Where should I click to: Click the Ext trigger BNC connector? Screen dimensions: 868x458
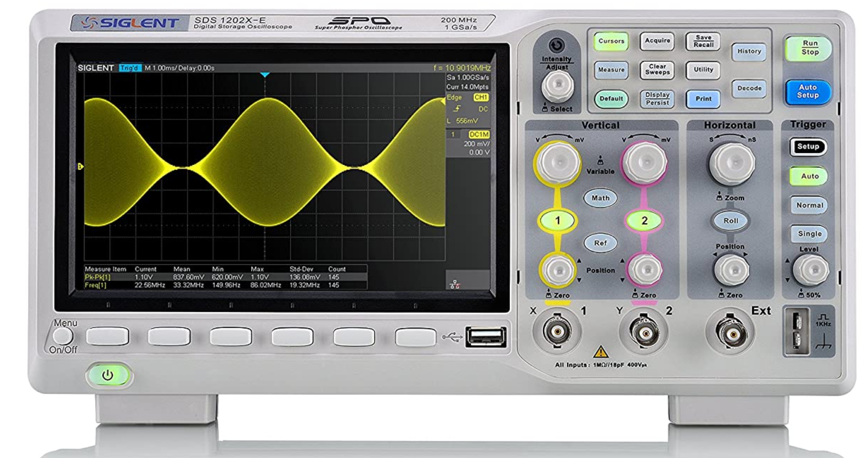(730, 333)
